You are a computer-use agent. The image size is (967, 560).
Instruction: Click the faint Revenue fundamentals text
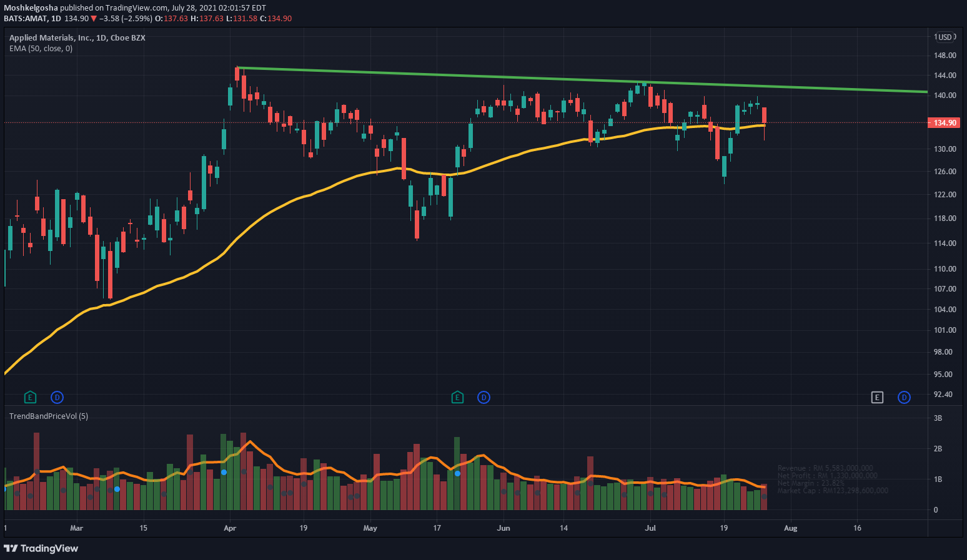(825, 468)
